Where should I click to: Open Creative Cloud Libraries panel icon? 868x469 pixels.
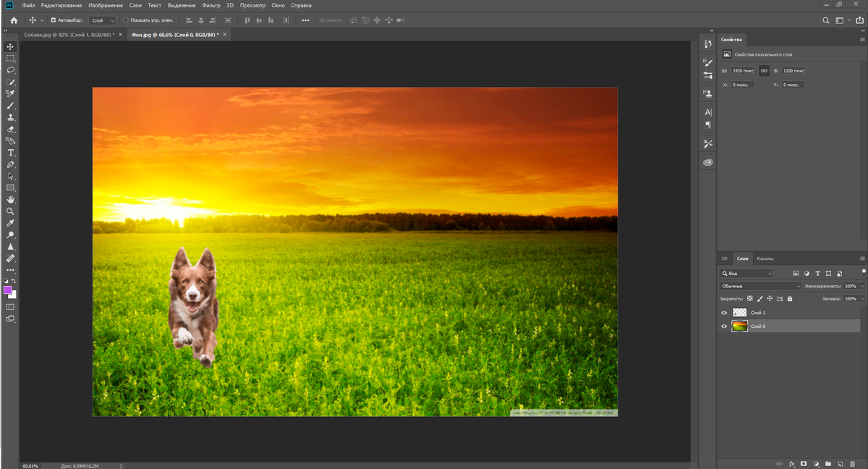707,162
